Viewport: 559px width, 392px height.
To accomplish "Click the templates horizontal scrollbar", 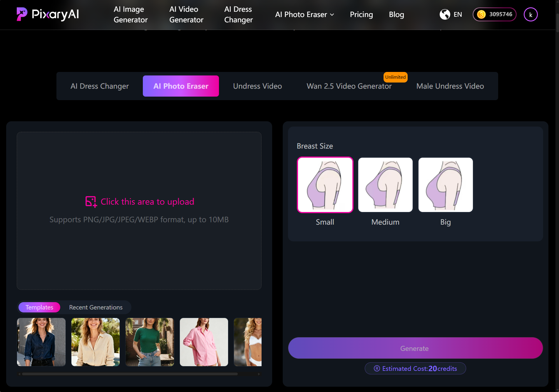I will [130, 374].
